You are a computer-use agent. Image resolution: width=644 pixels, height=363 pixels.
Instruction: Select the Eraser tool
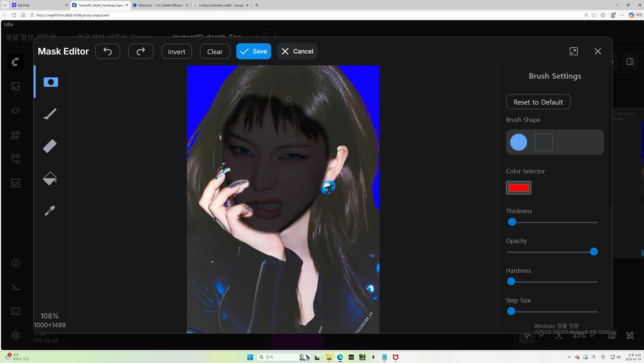[x=50, y=146]
